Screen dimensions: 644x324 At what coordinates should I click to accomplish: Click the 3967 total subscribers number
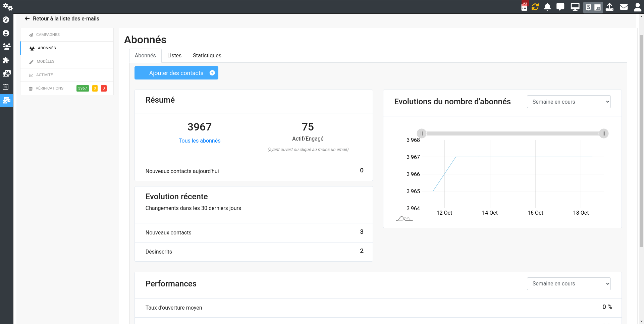(x=200, y=127)
